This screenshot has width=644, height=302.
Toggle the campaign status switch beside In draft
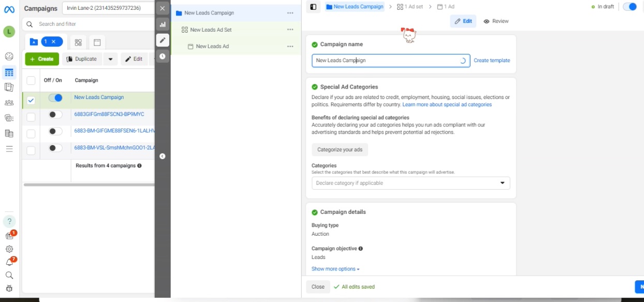coord(630,7)
